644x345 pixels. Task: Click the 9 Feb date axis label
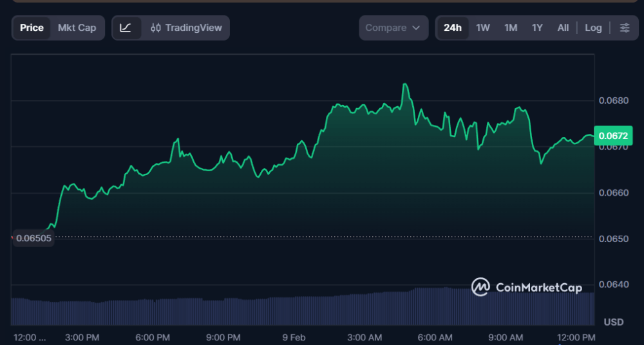click(x=294, y=337)
